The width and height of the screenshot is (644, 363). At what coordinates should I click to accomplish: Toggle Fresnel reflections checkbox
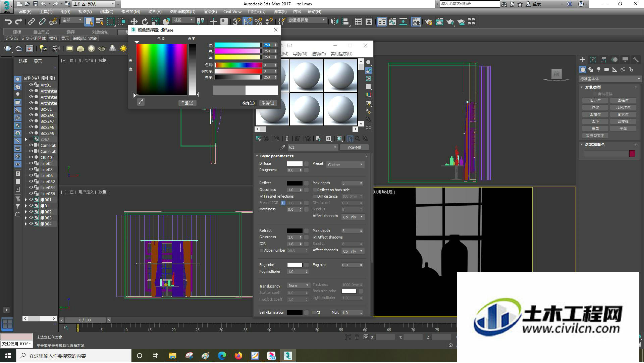[x=262, y=196]
